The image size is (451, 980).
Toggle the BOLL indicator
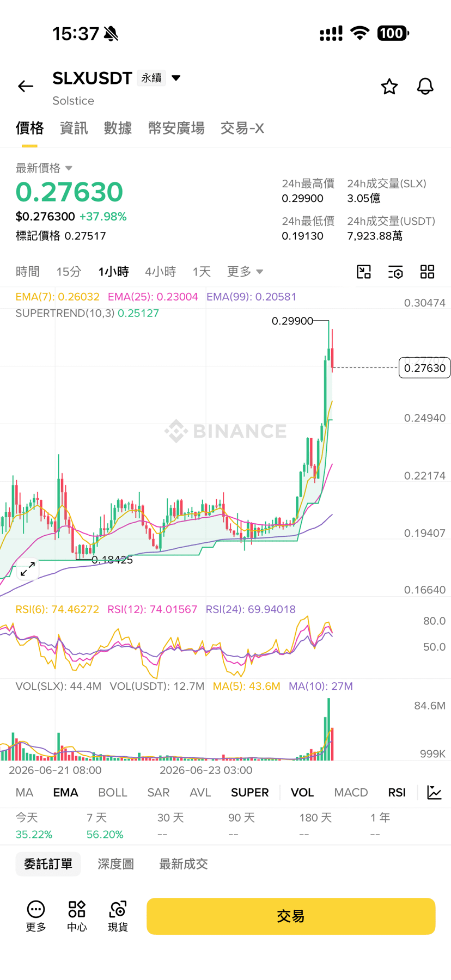tap(113, 792)
